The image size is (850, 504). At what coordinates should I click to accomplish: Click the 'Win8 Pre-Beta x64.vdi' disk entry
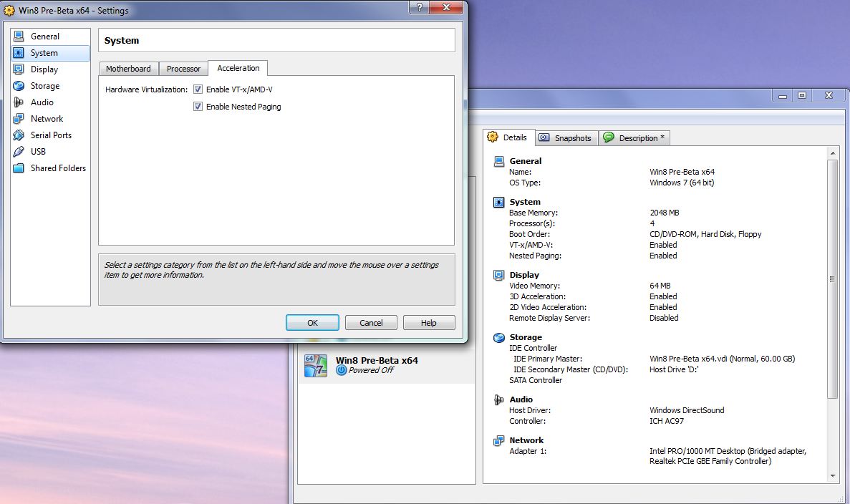pos(722,359)
